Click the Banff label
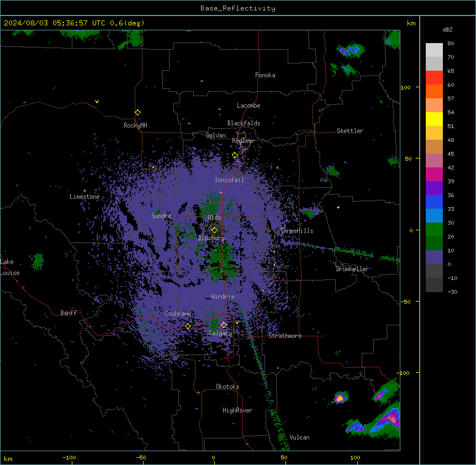 [x=68, y=313]
